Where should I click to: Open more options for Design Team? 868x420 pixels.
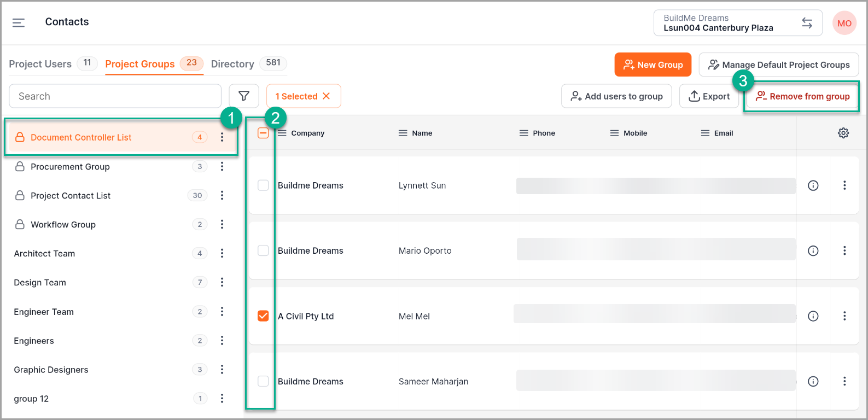point(222,282)
